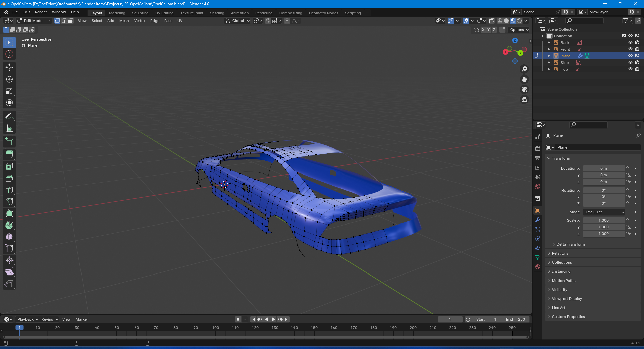Hide the Back object in viewport
Viewport: 644px width, 349px height.
(x=630, y=43)
